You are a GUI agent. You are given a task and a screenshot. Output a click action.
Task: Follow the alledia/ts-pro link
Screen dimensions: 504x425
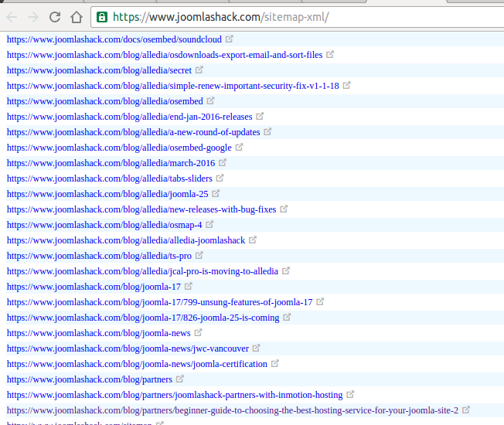99,256
